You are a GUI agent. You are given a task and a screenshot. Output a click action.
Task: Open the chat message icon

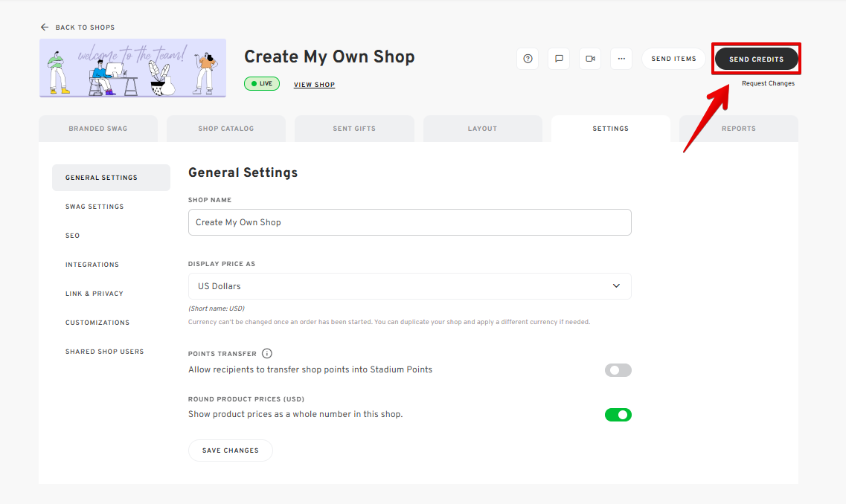[559, 59]
